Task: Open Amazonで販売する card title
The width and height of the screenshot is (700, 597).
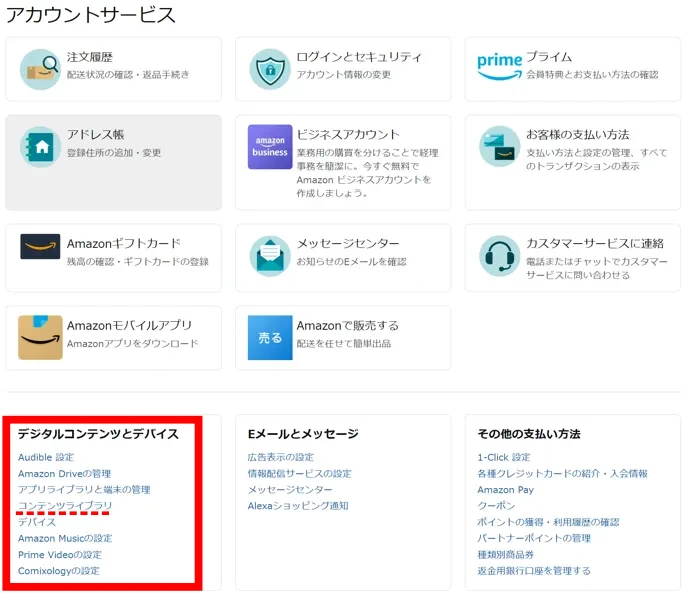Action: 347,326
